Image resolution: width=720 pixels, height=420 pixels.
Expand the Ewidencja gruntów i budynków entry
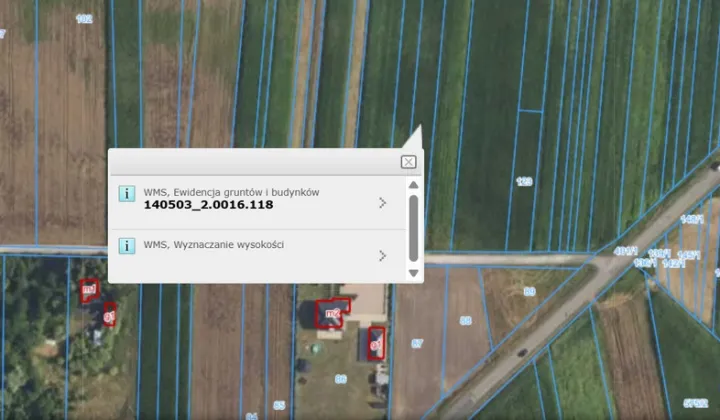coord(382,203)
